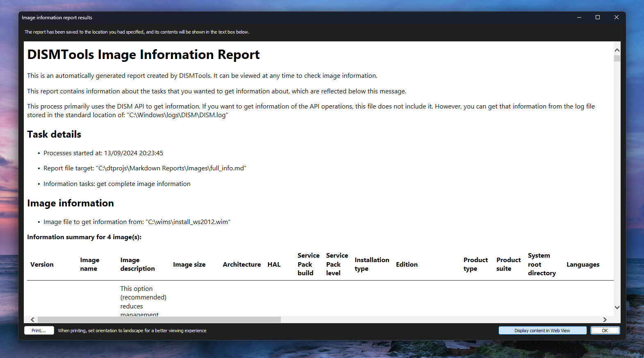Image resolution: width=644 pixels, height=358 pixels.
Task: Click the Edition column header
Action: pos(407,265)
